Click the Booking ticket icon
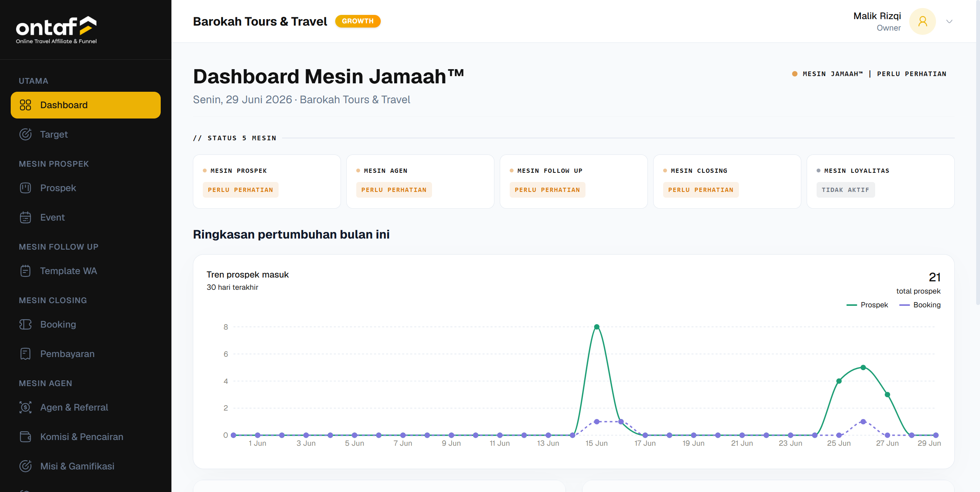980x492 pixels. tap(25, 325)
